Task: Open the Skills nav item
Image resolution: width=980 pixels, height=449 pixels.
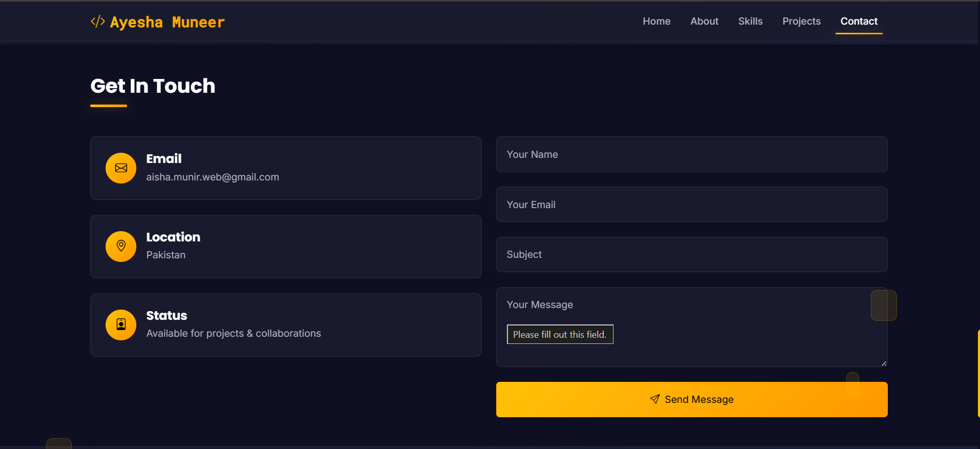Action: (x=750, y=21)
